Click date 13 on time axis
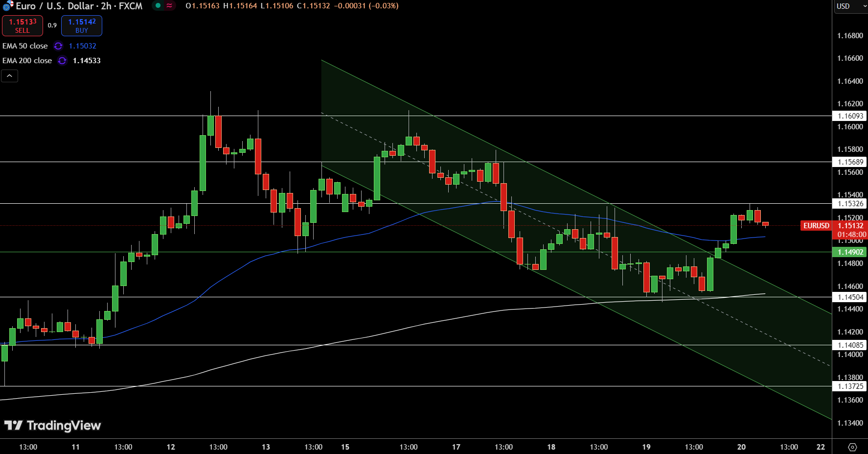 pyautogui.click(x=266, y=447)
